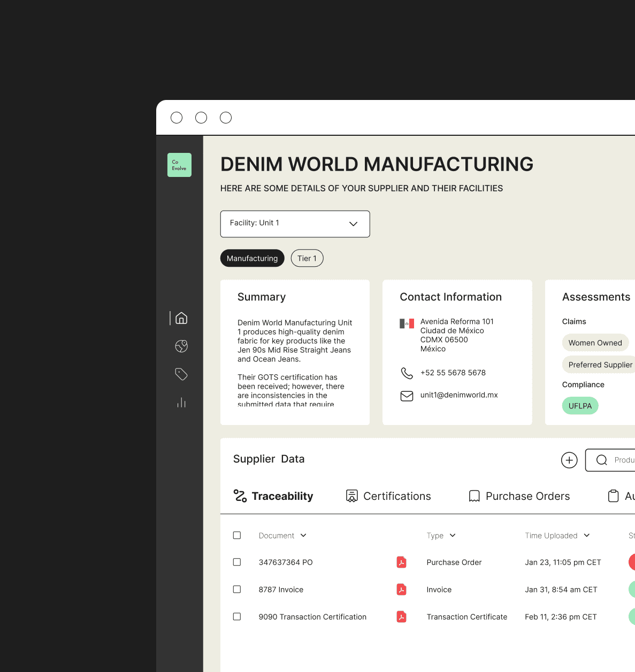Expand the Type column chevron
Viewport: 635px width, 672px height.
click(453, 535)
